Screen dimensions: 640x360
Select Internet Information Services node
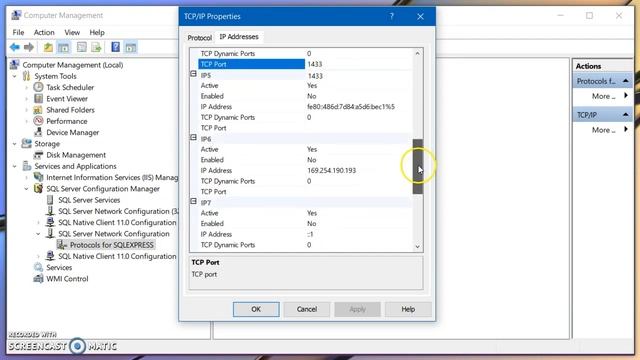(x=112, y=178)
